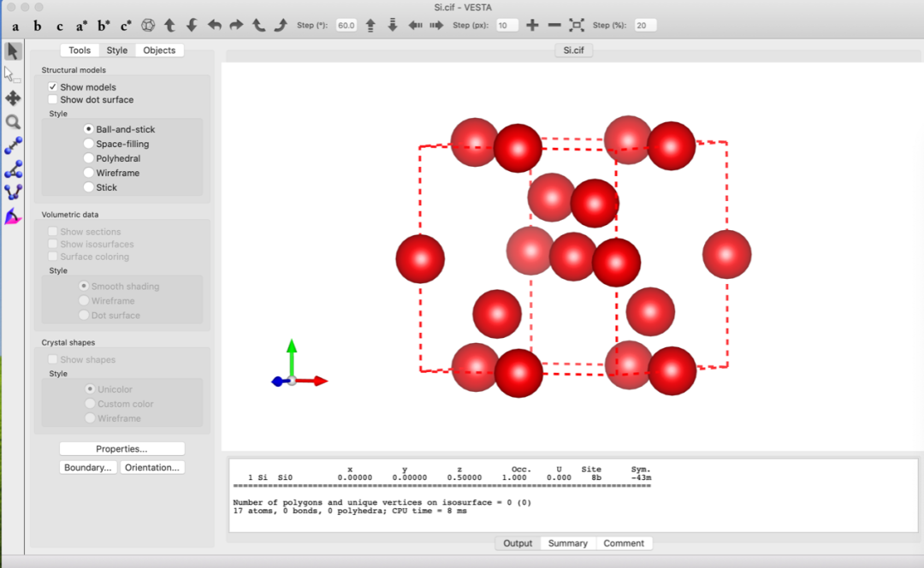Open the Style tab
This screenshot has width=924, height=568.
click(x=116, y=50)
